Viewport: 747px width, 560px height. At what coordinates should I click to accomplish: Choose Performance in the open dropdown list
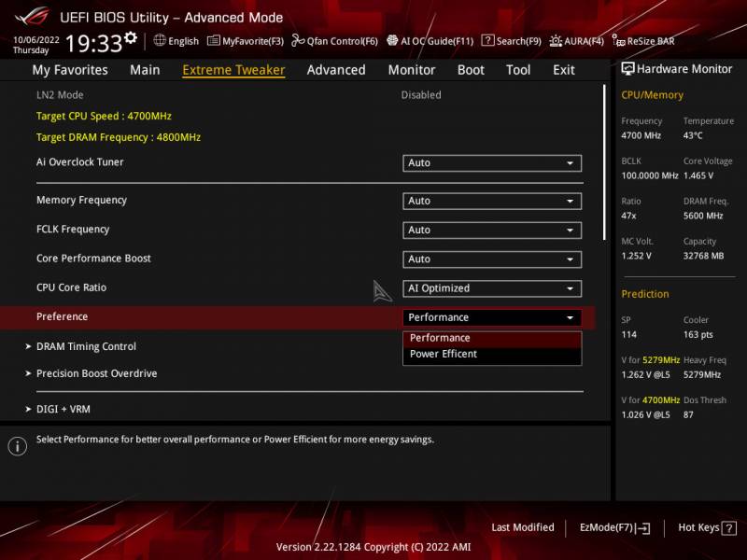(x=492, y=338)
